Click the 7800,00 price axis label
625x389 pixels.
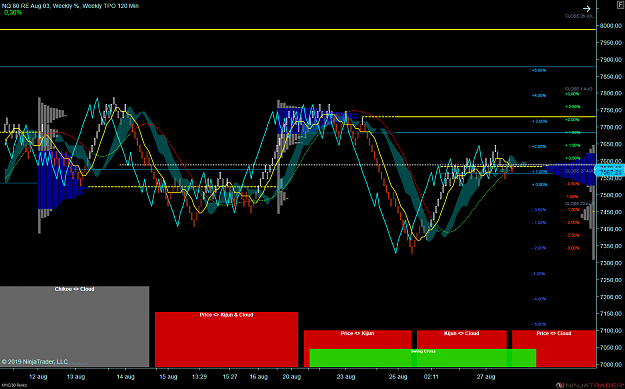(611, 94)
